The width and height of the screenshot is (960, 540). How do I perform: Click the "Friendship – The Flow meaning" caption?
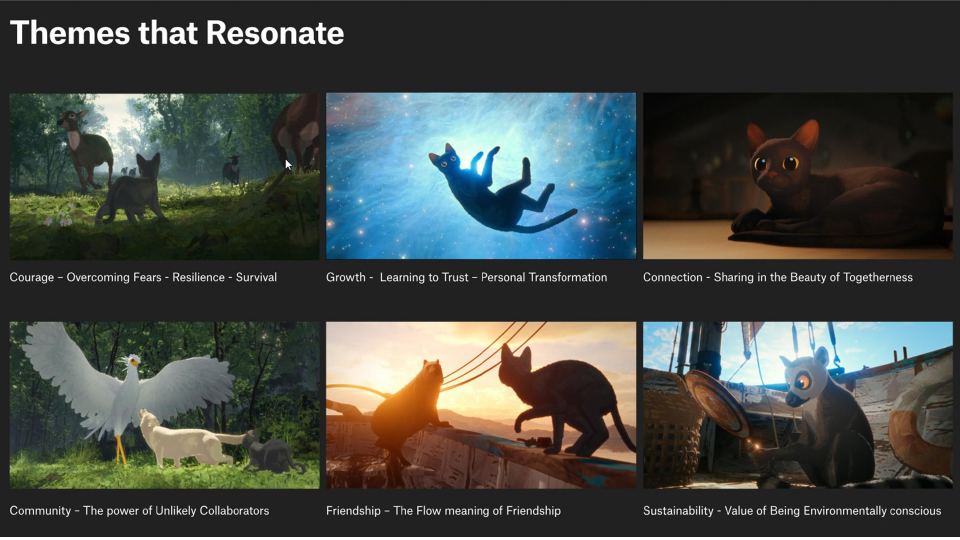coord(443,510)
